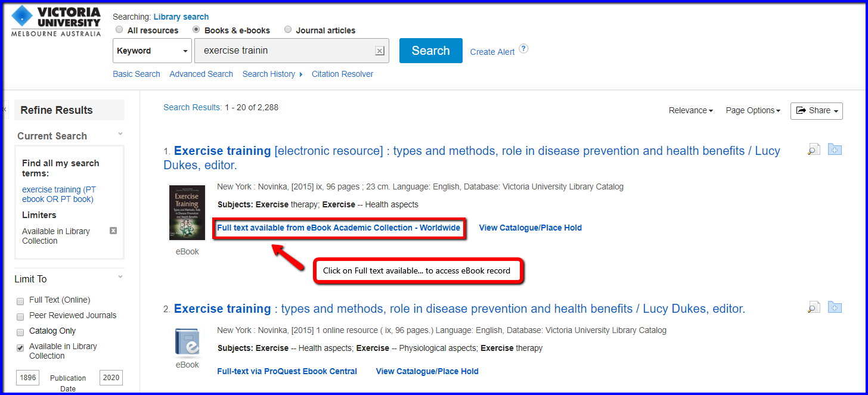Select the Journal articles radio button
Viewport: 868px width, 395px height.
tap(288, 30)
